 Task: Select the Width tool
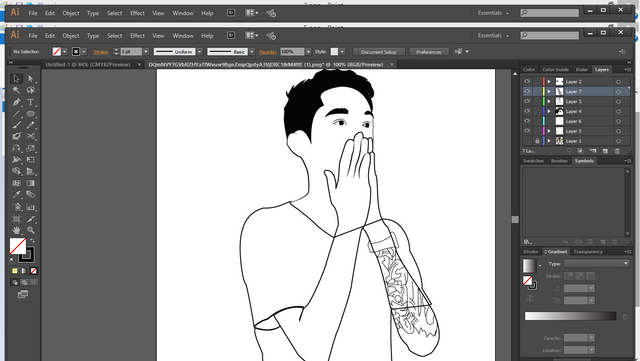16,160
